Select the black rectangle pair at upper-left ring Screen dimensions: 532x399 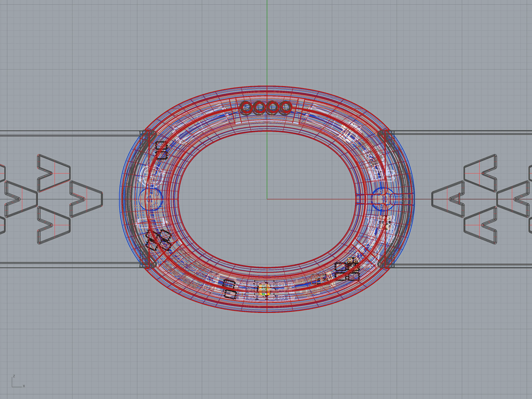pos(161,151)
